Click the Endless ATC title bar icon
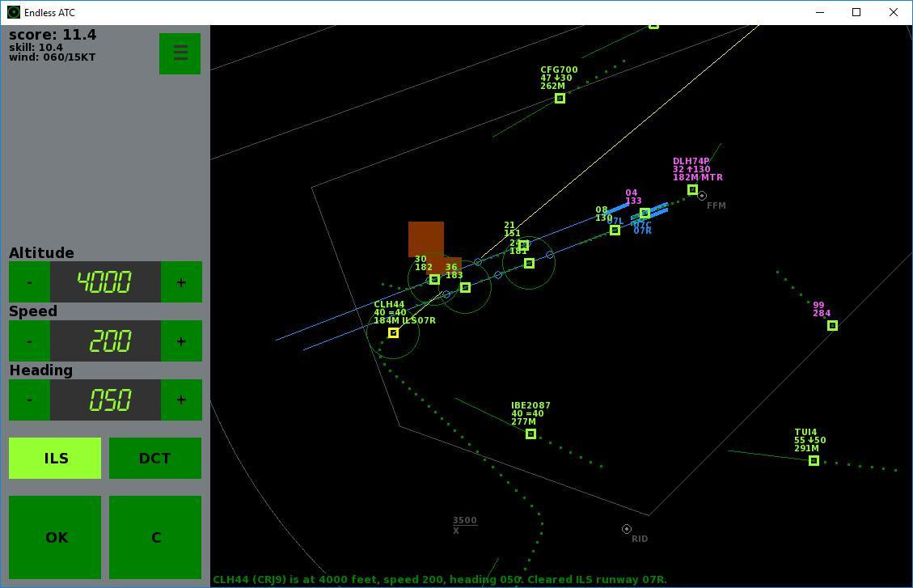This screenshot has width=913, height=588. tap(13, 12)
